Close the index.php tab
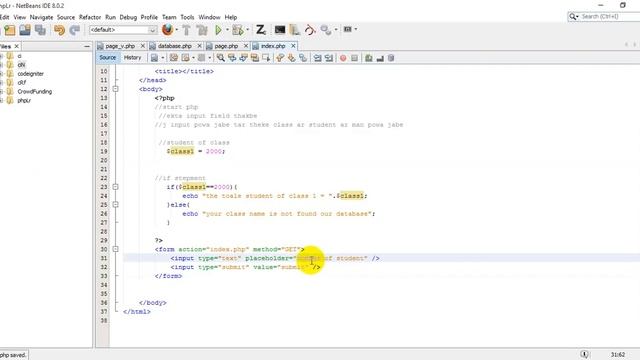 pyautogui.click(x=293, y=46)
